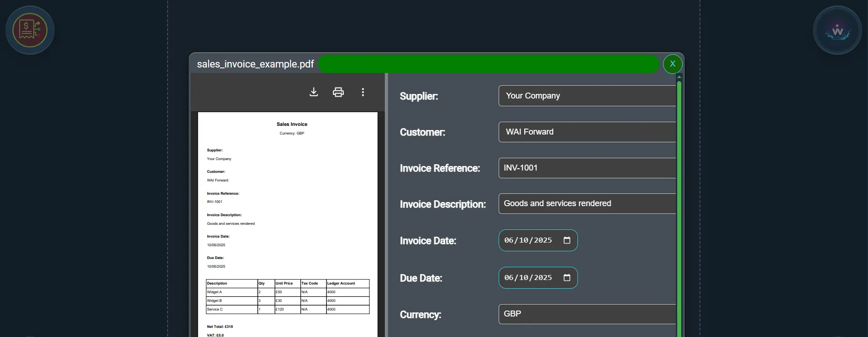
Task: Click the 'Service C' table cell
Action: [232, 310]
